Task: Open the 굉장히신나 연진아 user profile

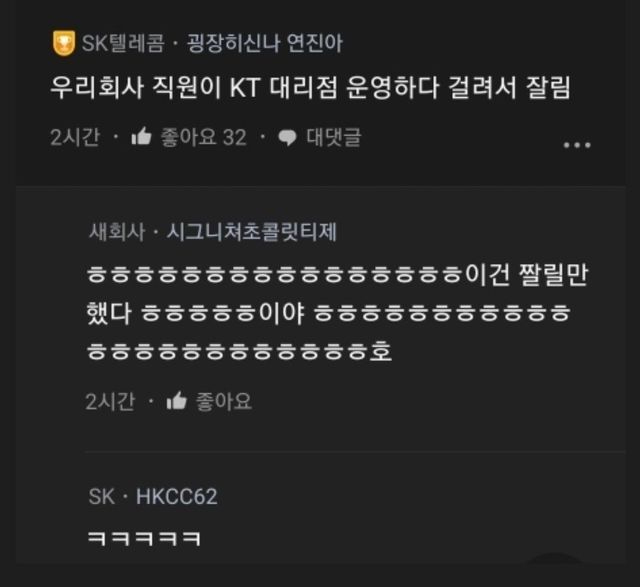Action: point(265,43)
